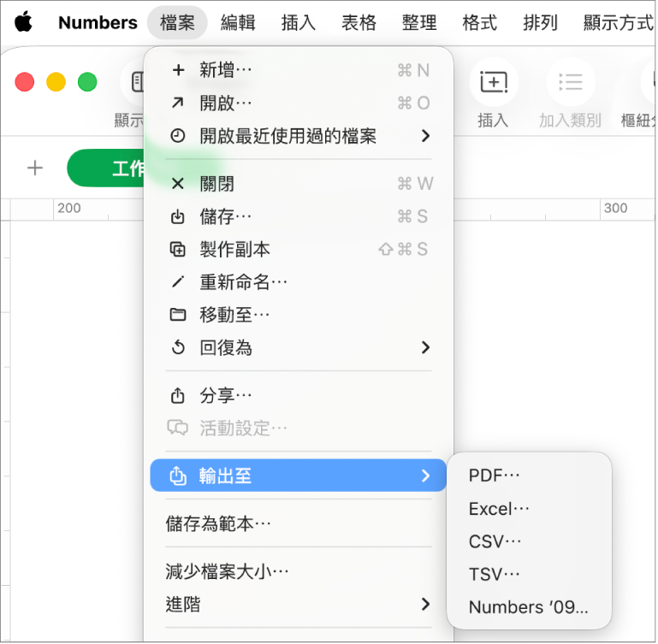658x644 pixels.
Task: Click the 插入 toolbar icon
Action: 494,82
